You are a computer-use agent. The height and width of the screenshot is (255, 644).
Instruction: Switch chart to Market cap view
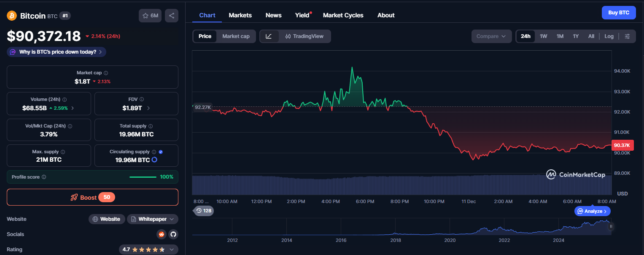(236, 36)
